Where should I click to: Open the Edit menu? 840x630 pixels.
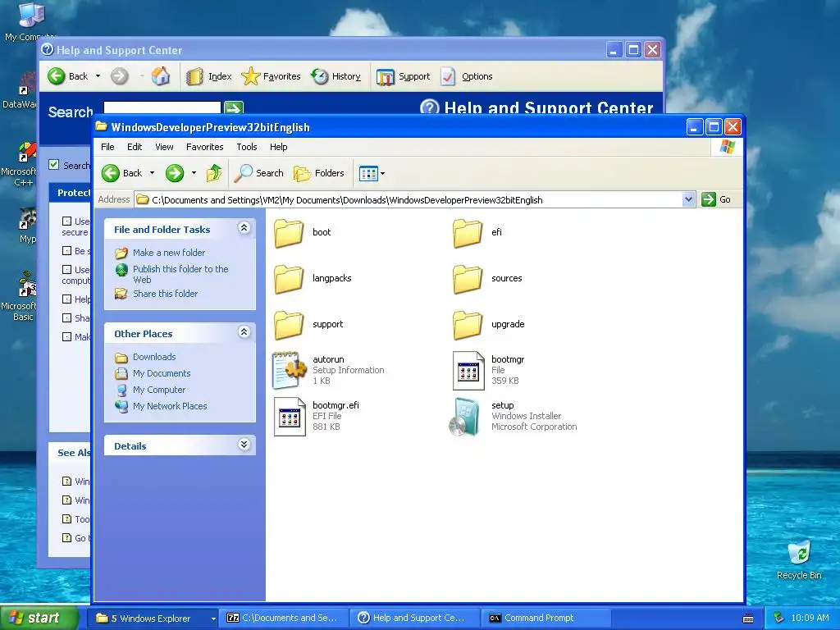135,147
